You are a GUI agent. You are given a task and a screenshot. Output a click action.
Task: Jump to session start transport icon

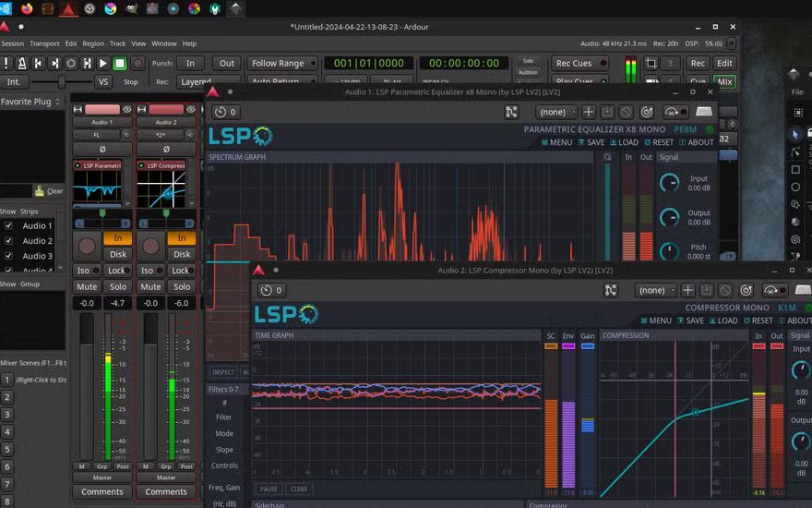coord(38,63)
